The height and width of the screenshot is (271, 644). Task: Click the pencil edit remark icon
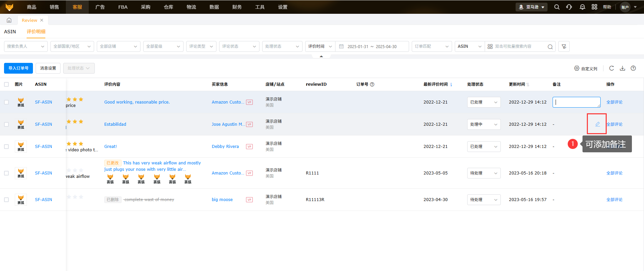point(597,124)
